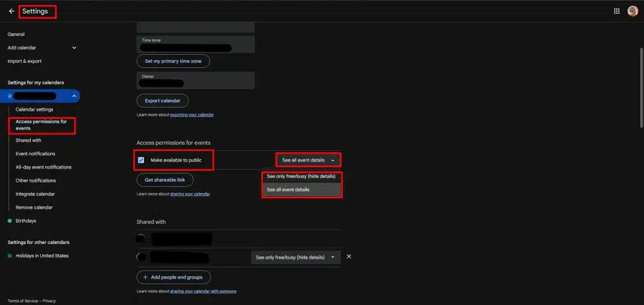Uncheck Make available to public
This screenshot has width=644, height=305.
tap(141, 160)
